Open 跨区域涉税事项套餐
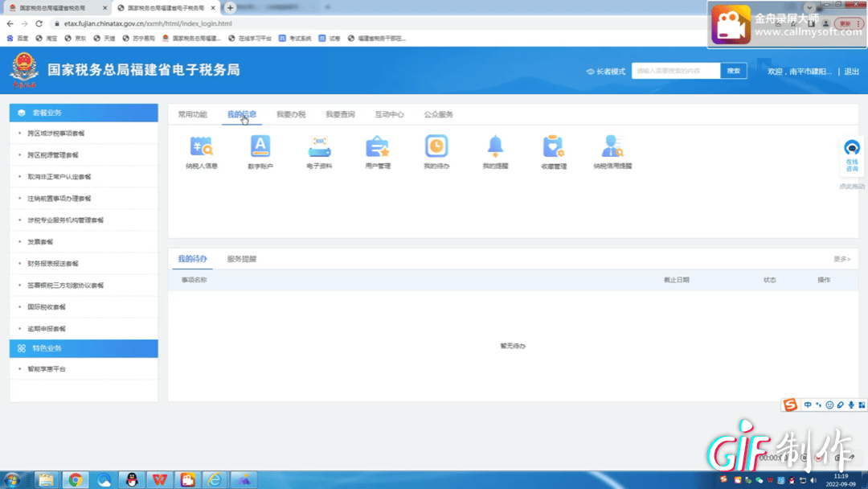The width and height of the screenshot is (868, 489). tap(56, 134)
